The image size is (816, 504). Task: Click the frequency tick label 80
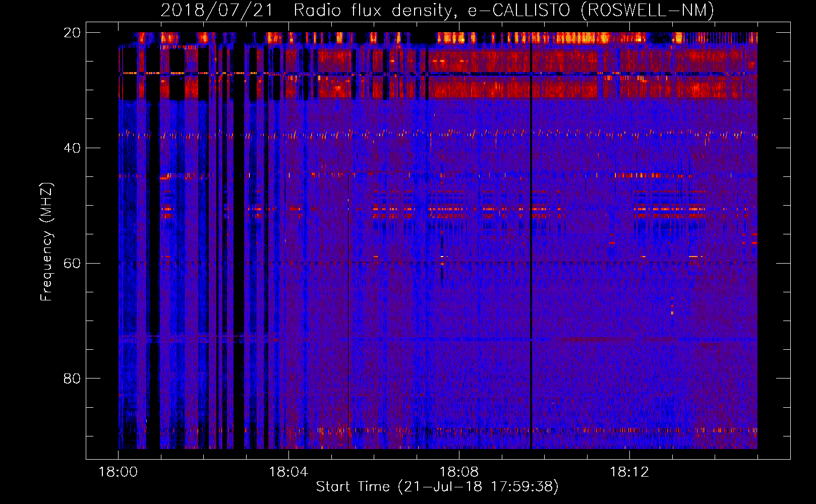(x=72, y=378)
